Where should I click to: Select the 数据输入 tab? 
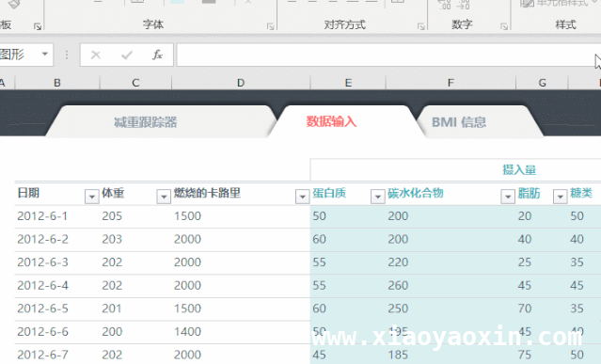332,121
